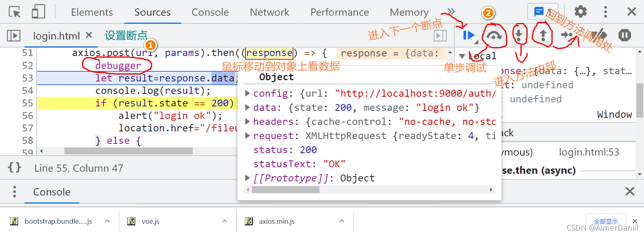Step over next function call
This screenshot has width=644, height=235.
(x=494, y=35)
